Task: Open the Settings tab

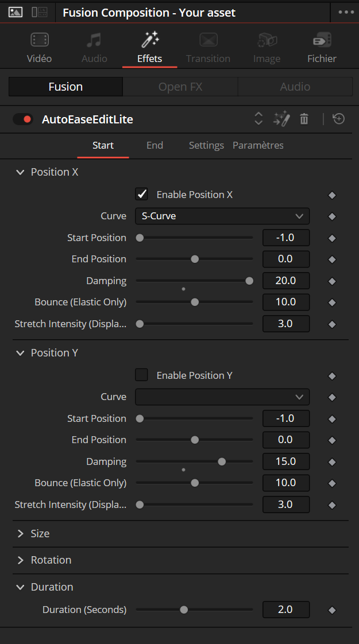Action: pyautogui.click(x=206, y=145)
